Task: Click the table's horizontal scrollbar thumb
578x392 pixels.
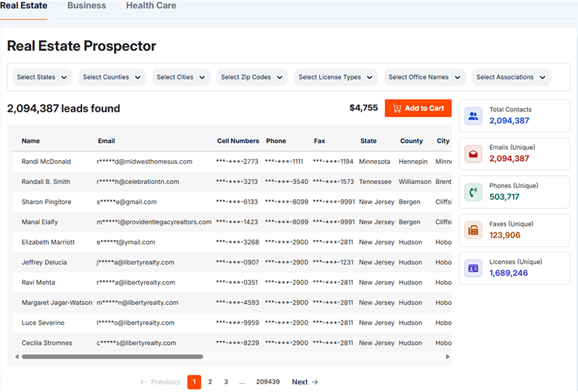Action: (x=112, y=357)
